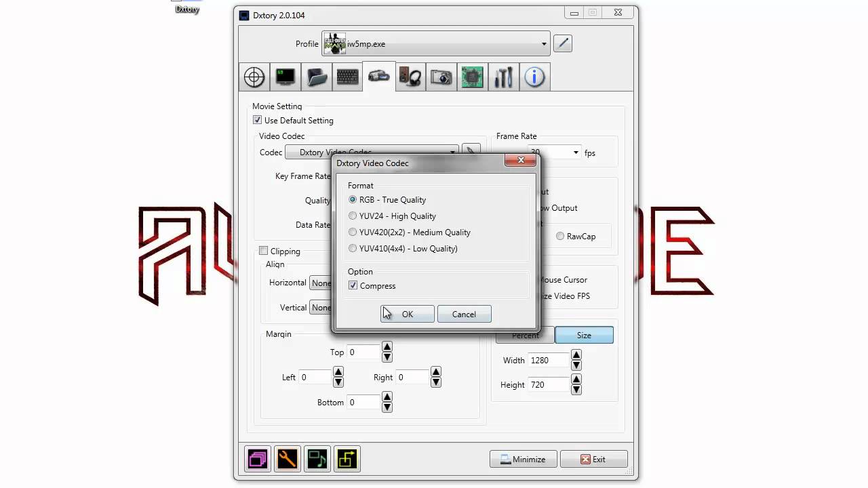The width and height of the screenshot is (868, 488).
Task: Decrease the Top margin value
Action: 387,358
